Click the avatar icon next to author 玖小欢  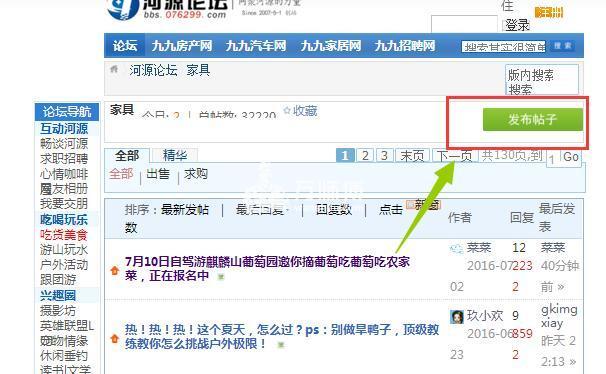point(457,317)
